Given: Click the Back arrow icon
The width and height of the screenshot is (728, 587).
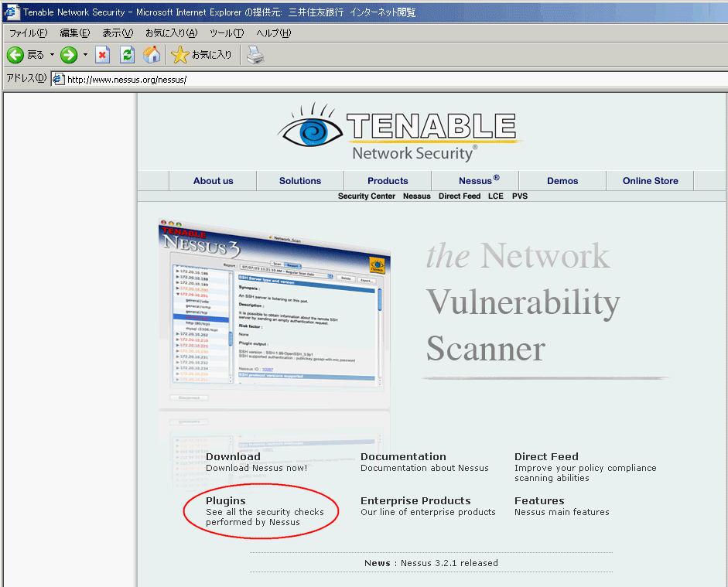Looking at the screenshot, I should click(x=15, y=55).
